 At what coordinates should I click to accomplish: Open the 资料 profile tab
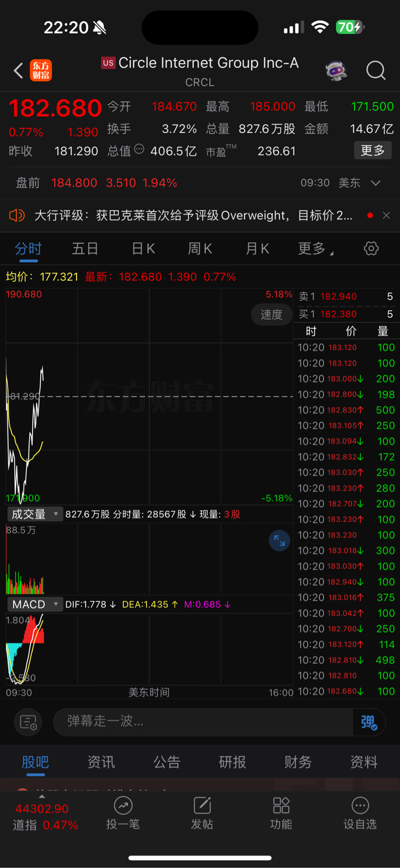(364, 762)
